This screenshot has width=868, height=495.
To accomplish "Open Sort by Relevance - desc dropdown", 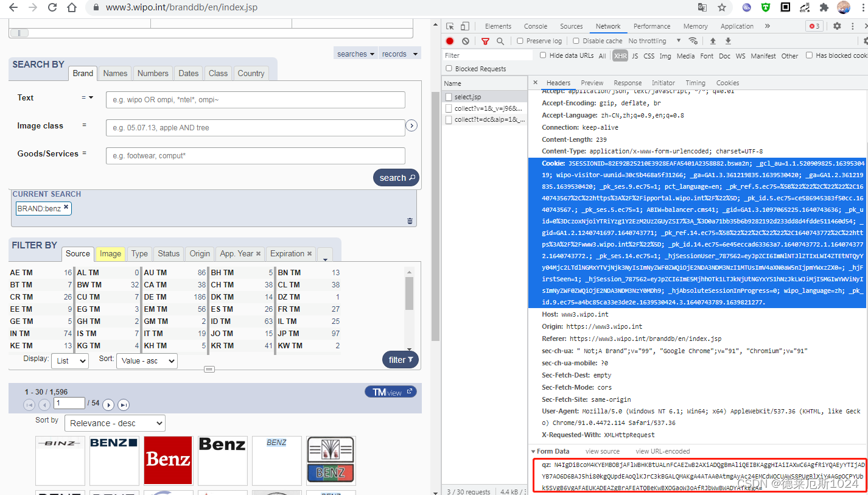I will [x=115, y=423].
